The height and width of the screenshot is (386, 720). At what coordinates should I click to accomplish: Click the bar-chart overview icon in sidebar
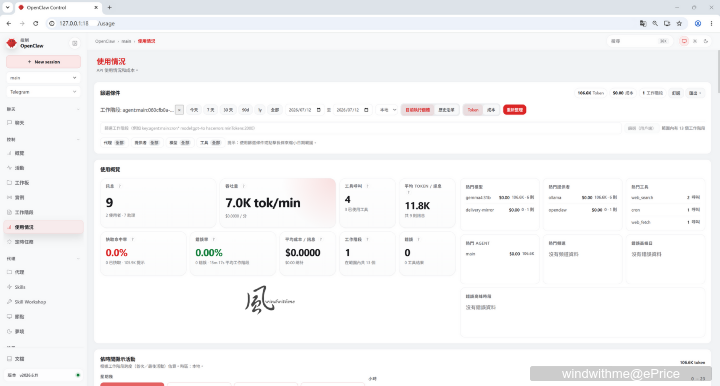click(x=9, y=153)
